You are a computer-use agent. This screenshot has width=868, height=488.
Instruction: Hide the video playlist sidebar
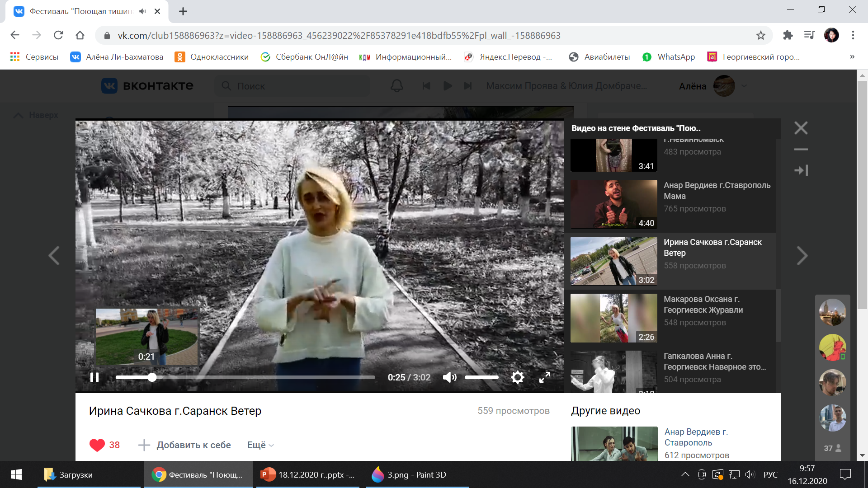tap(801, 170)
